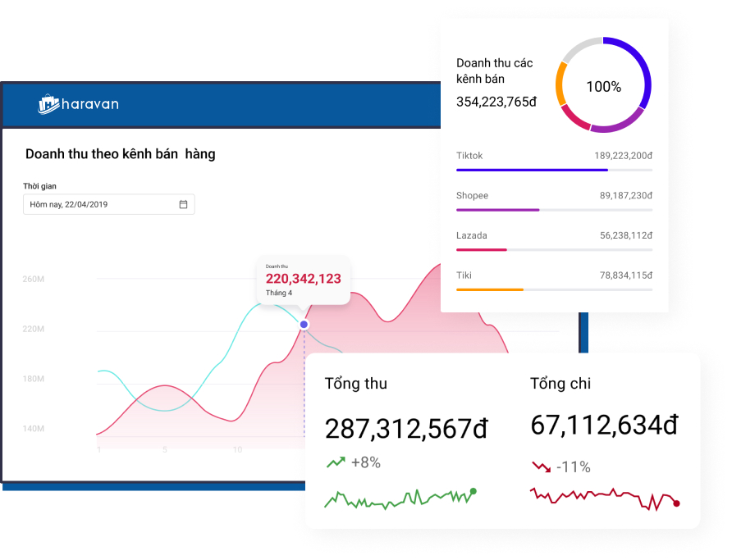Click green endpoint dot on Tổng thu sparkline
The image size is (732, 560).
click(x=473, y=492)
